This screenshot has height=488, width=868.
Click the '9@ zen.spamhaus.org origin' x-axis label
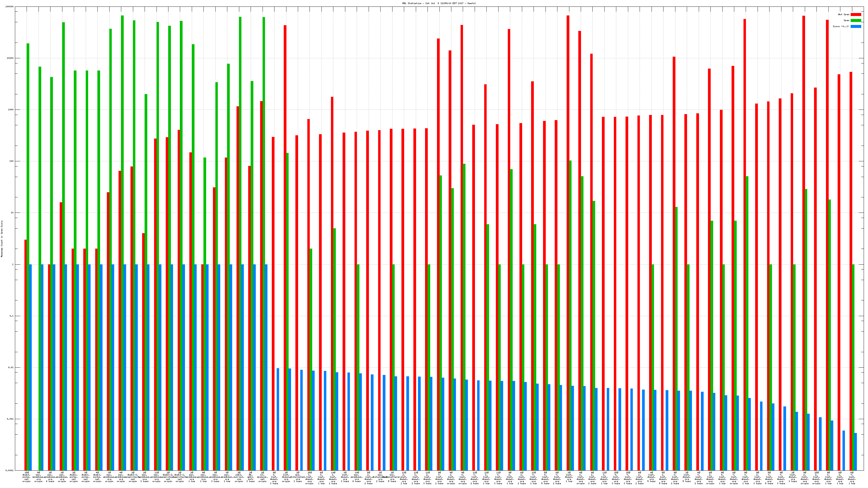coord(39,477)
